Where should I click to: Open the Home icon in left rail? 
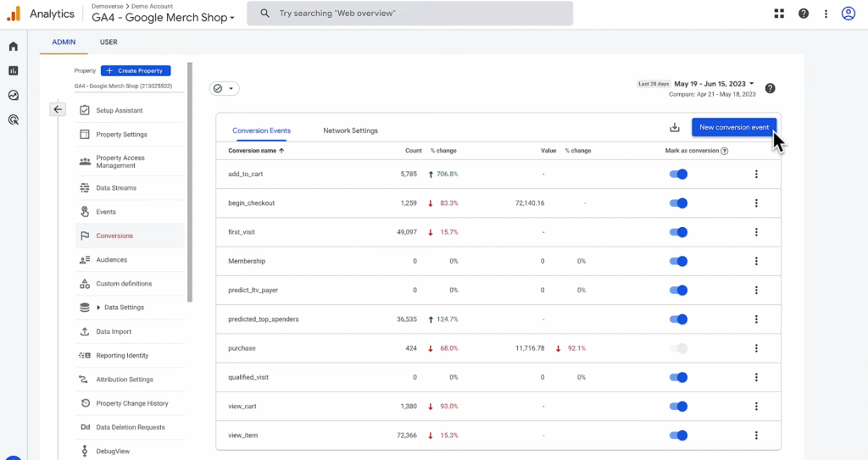pos(14,47)
